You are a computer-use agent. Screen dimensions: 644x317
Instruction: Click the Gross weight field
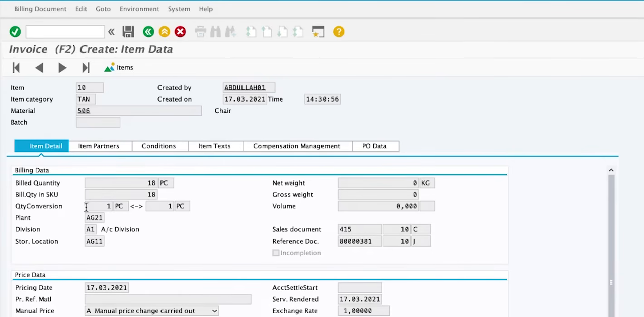[x=378, y=195]
